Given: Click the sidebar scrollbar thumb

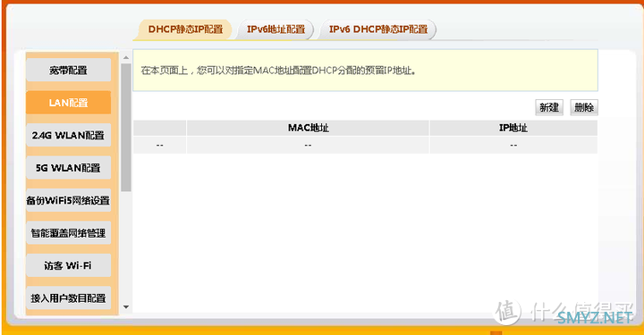Looking at the screenshot, I should pyautogui.click(x=126, y=128).
